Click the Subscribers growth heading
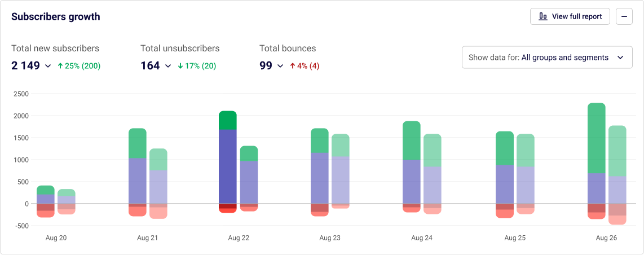The image size is (644, 255). (x=56, y=17)
